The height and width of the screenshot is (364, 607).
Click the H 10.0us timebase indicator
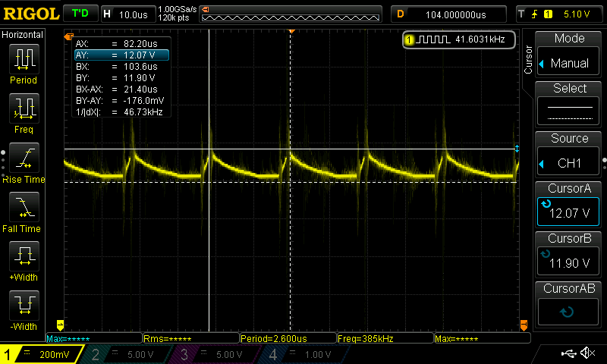click(128, 14)
